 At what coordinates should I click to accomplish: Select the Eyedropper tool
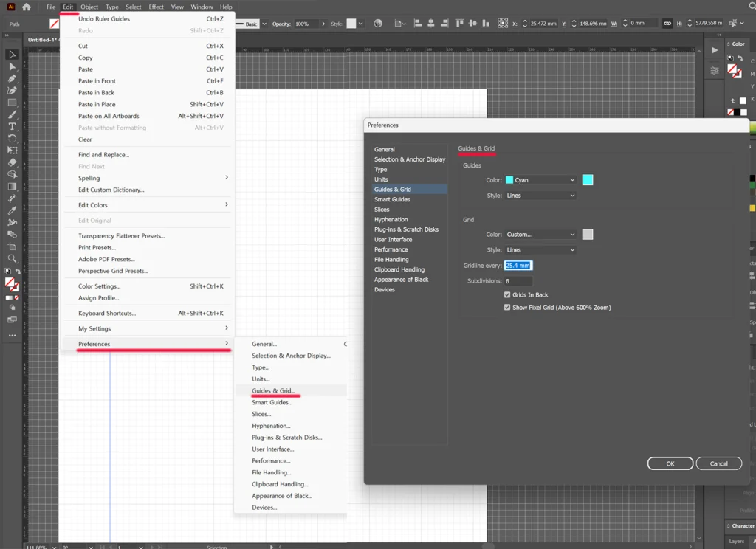pos(12,210)
